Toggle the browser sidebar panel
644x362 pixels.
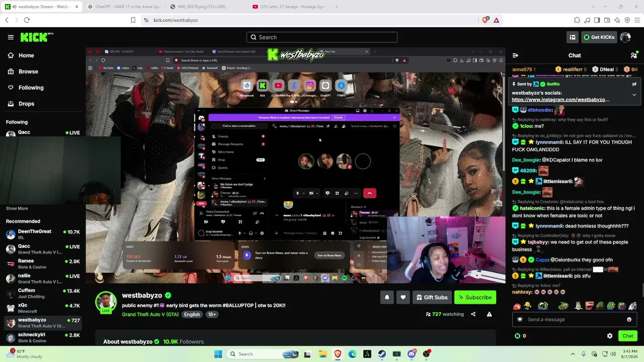point(597,20)
